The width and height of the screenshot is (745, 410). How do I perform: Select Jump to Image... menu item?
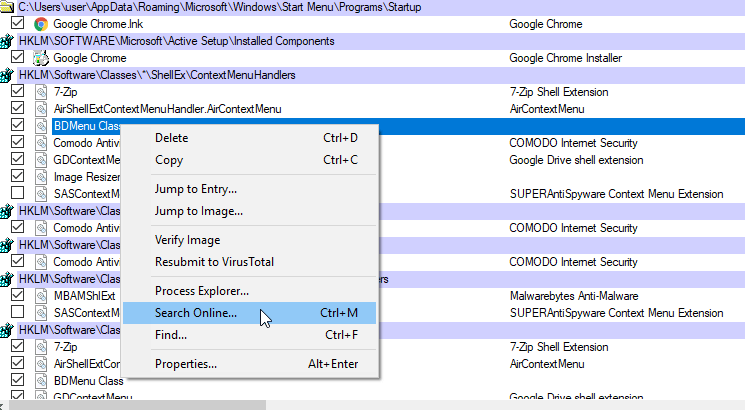click(x=249, y=211)
